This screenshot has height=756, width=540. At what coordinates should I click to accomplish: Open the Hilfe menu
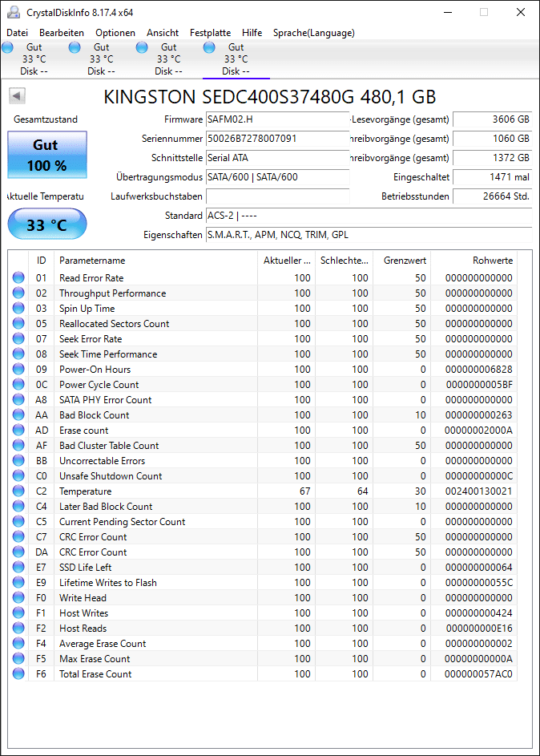click(252, 33)
